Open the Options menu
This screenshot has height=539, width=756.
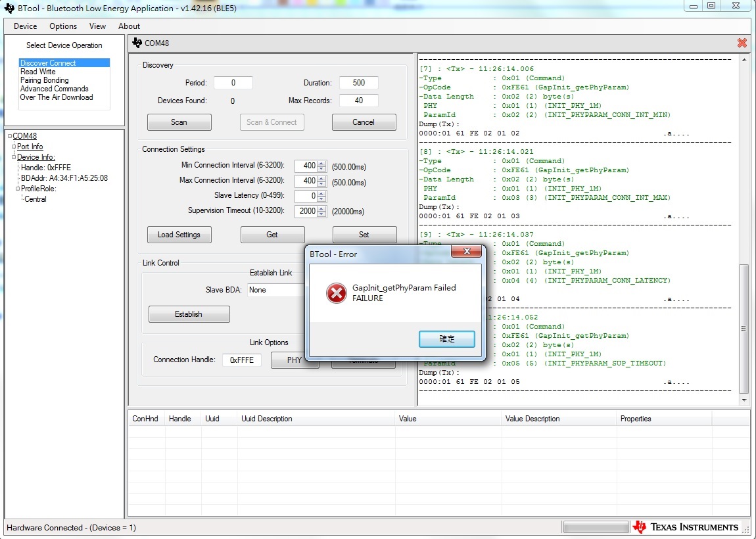(63, 26)
